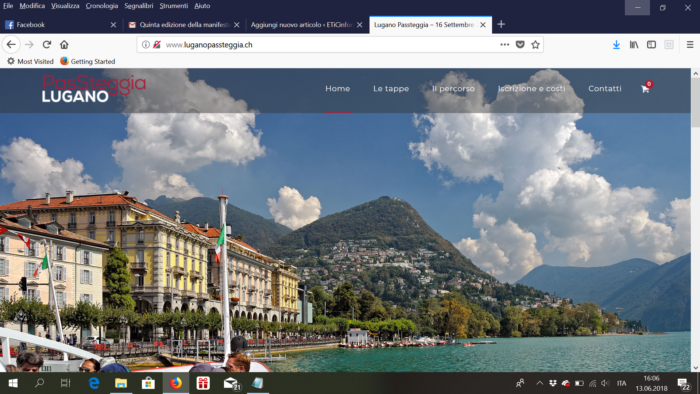The image size is (700, 394).
Task: Open the People icon in taskbar
Action: 520,383
